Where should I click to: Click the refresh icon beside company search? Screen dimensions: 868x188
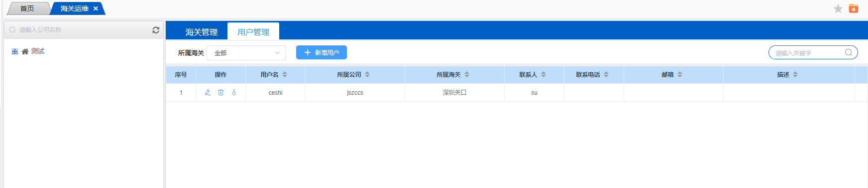156,30
